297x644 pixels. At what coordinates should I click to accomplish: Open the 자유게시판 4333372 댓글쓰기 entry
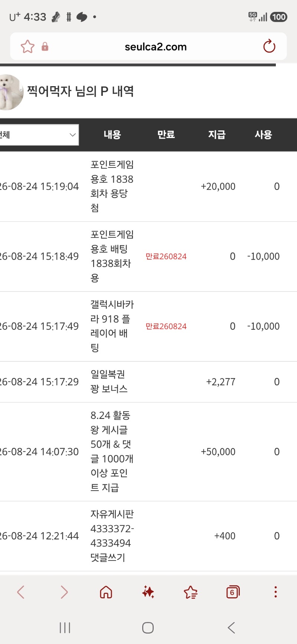pyautogui.click(x=112, y=536)
